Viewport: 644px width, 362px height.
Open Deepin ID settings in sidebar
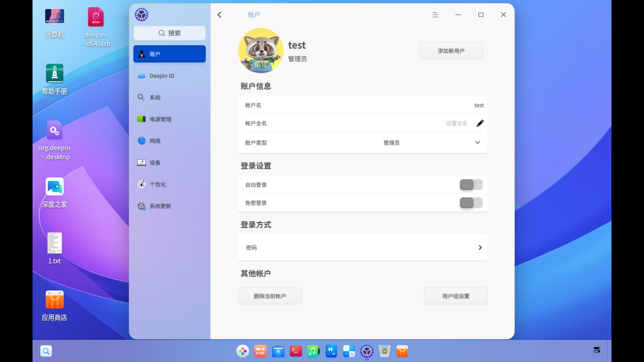(x=169, y=75)
